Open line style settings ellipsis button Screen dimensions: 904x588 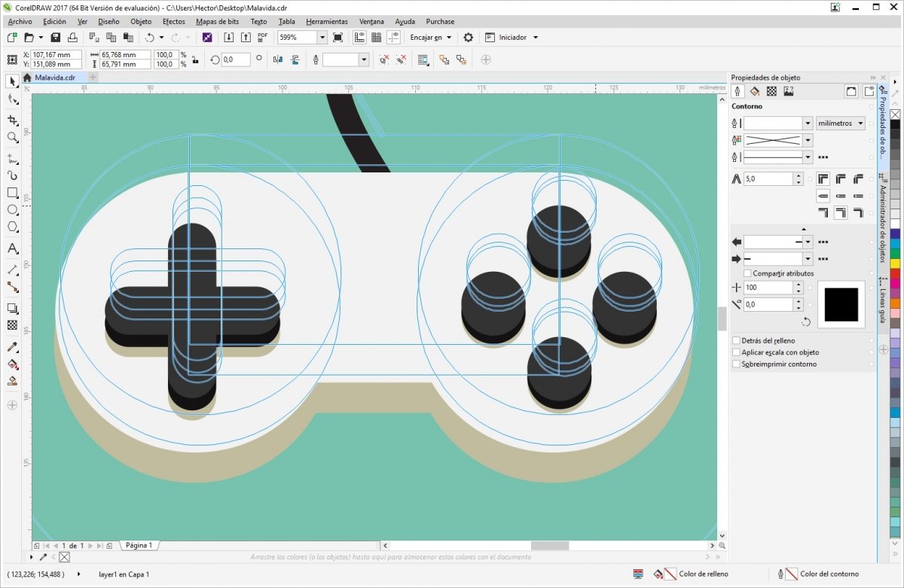pyautogui.click(x=823, y=157)
